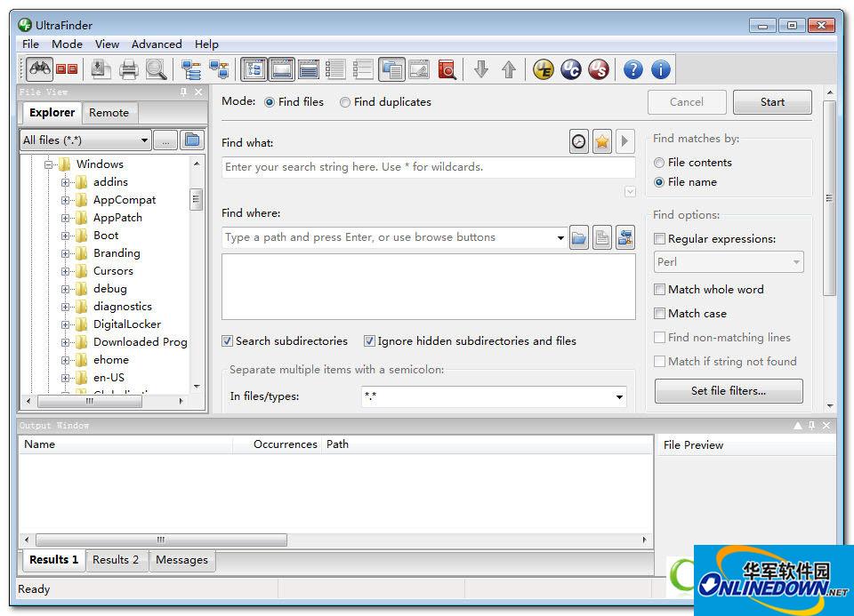Open the Advanced menu

click(157, 44)
